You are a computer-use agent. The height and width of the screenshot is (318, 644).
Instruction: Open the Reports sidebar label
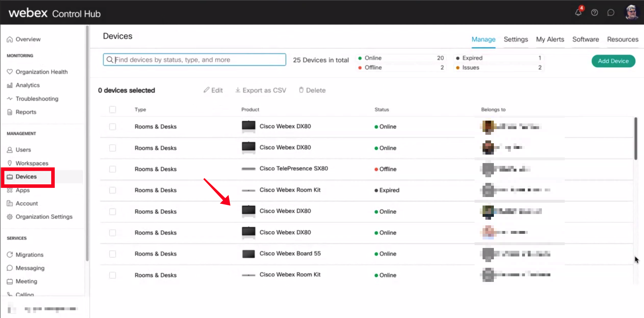click(26, 112)
